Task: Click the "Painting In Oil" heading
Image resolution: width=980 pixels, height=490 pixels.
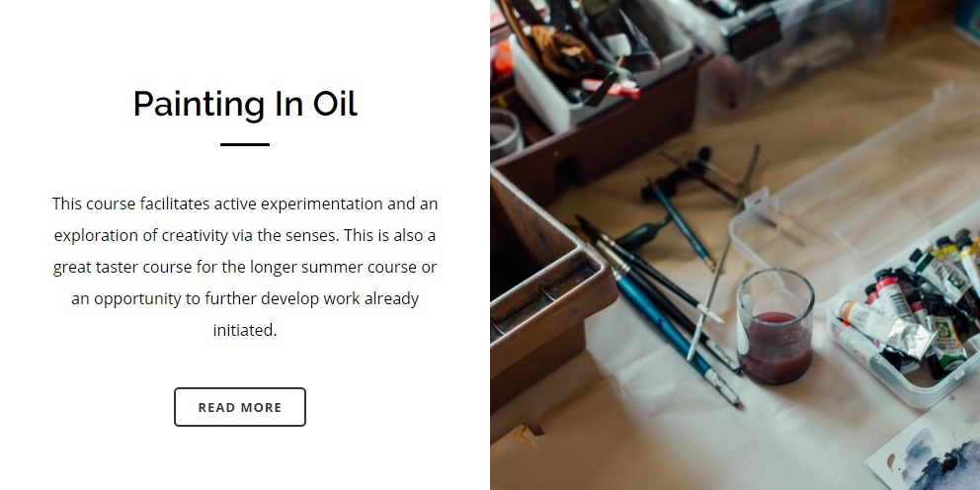Action: point(245,104)
